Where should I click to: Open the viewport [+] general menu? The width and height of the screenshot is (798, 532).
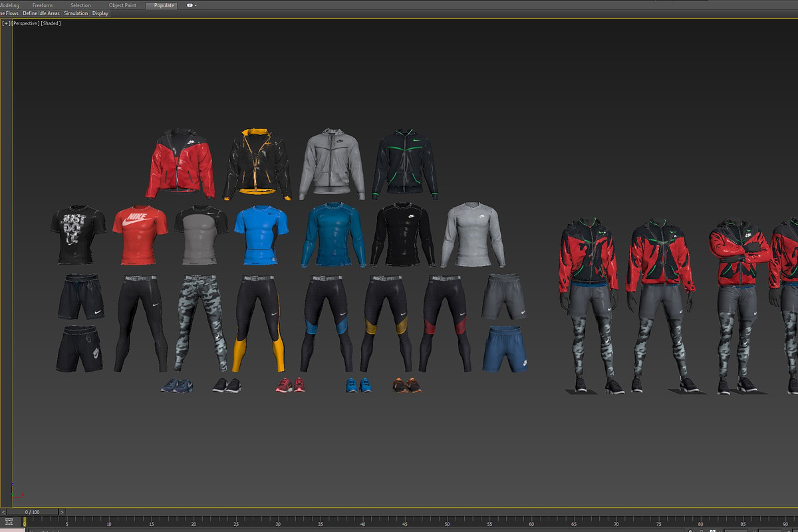(x=7, y=23)
